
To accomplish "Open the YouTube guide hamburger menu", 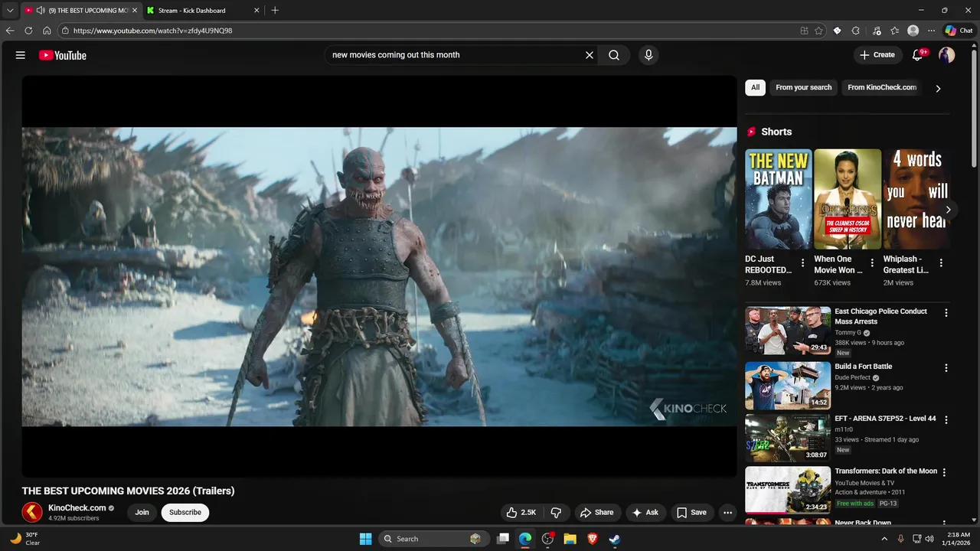I will 21,55.
